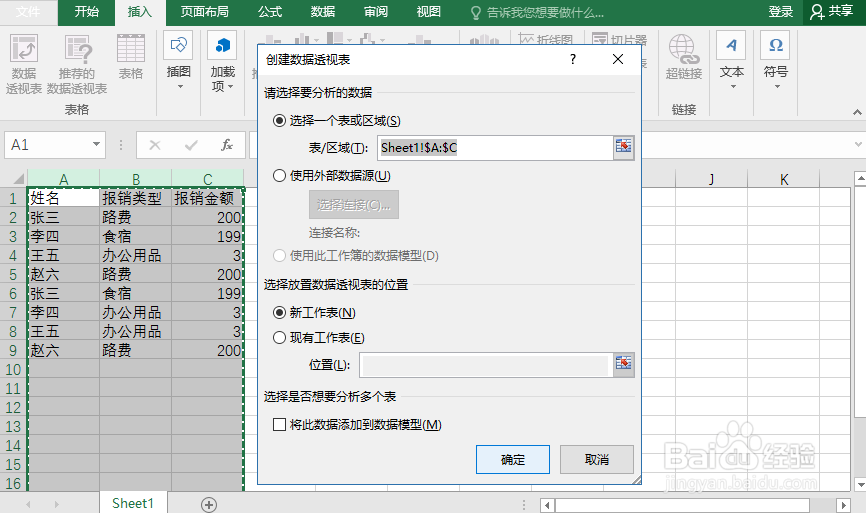
Task: Click previous sheet navigation arrow
Action: tap(28, 504)
